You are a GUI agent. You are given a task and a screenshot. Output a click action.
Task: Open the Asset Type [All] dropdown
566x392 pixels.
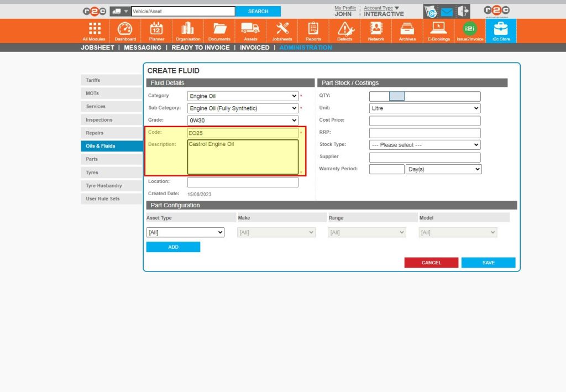pyautogui.click(x=185, y=232)
